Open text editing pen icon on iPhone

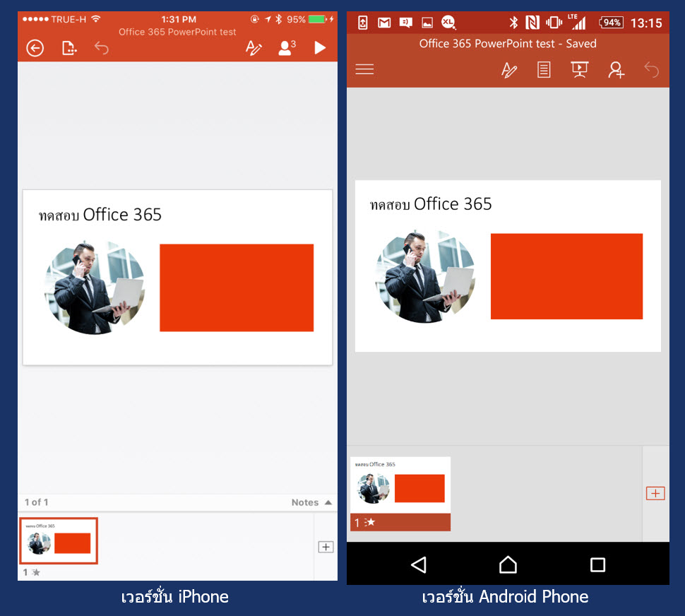point(254,47)
